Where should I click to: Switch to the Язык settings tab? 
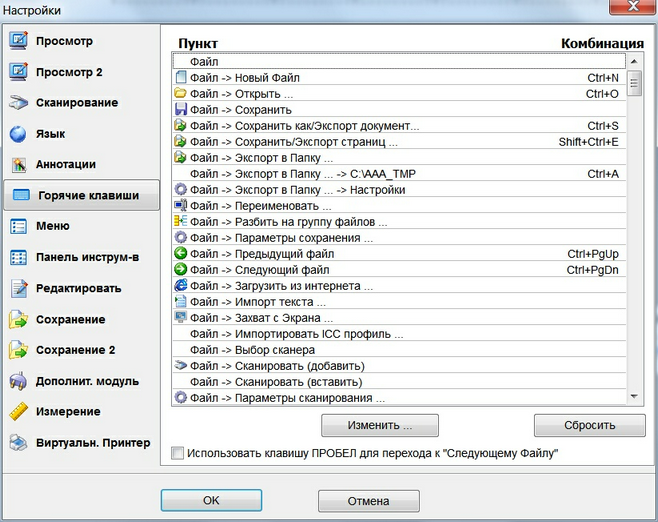tap(81, 134)
